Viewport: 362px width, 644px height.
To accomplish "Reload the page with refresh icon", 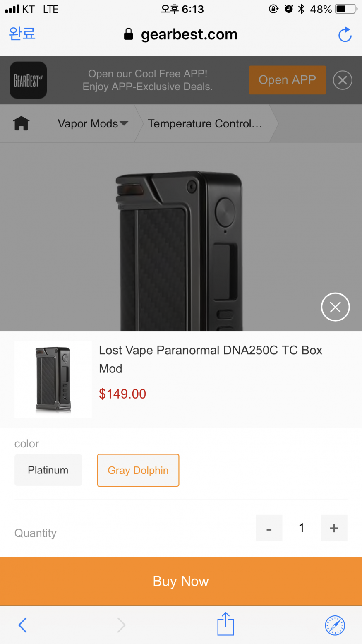I will (x=345, y=35).
